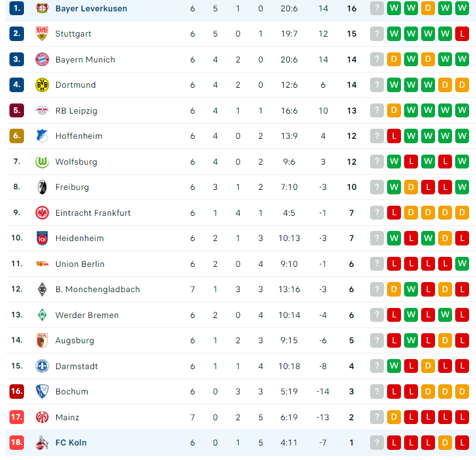Open the Hoffenheim team name link
This screenshot has height=460, width=476.
point(79,136)
